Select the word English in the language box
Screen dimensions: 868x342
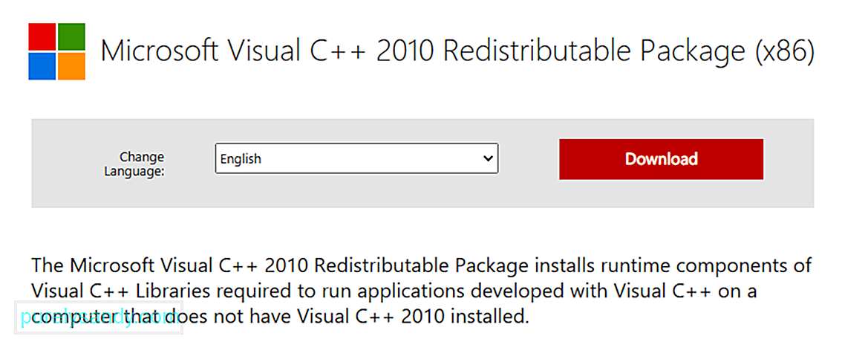pos(241,159)
